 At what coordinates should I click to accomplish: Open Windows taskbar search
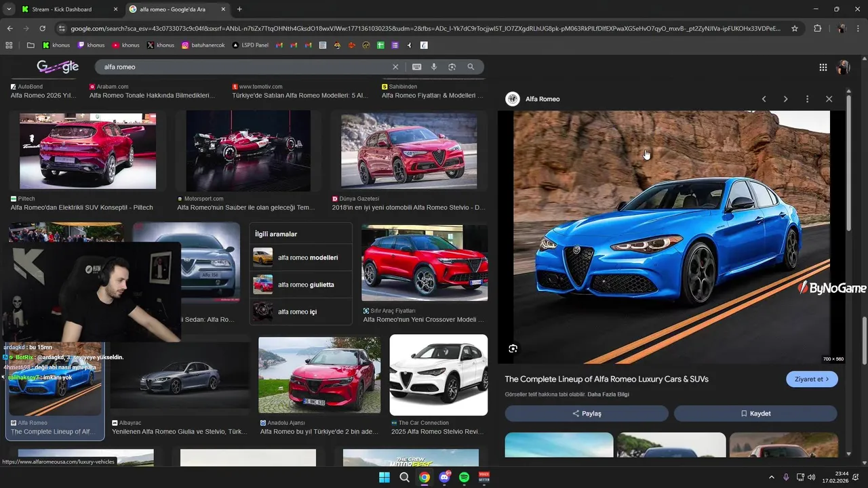click(404, 477)
